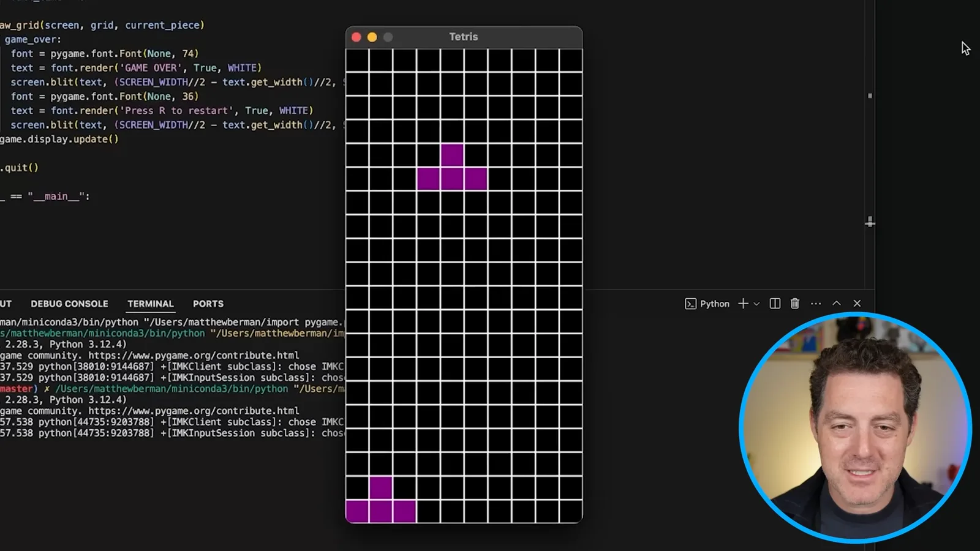
Task: Click the Tetris window title bar text
Action: 464,37
